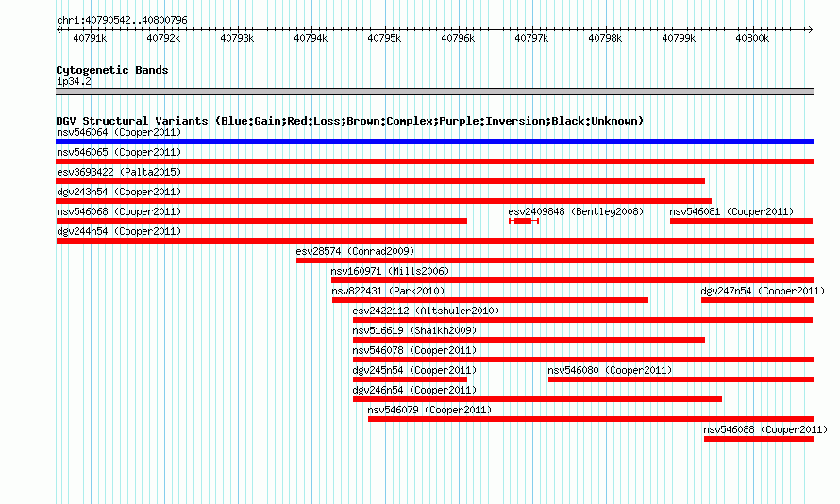
Task: Open the dgv247n54 (Cooper2011) label
Action: (763, 291)
